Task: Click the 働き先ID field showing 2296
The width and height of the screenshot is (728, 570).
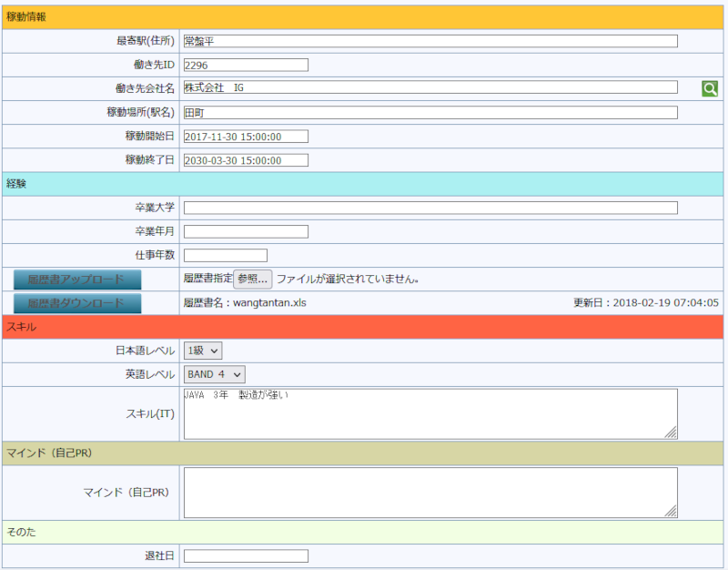Action: 246,65
